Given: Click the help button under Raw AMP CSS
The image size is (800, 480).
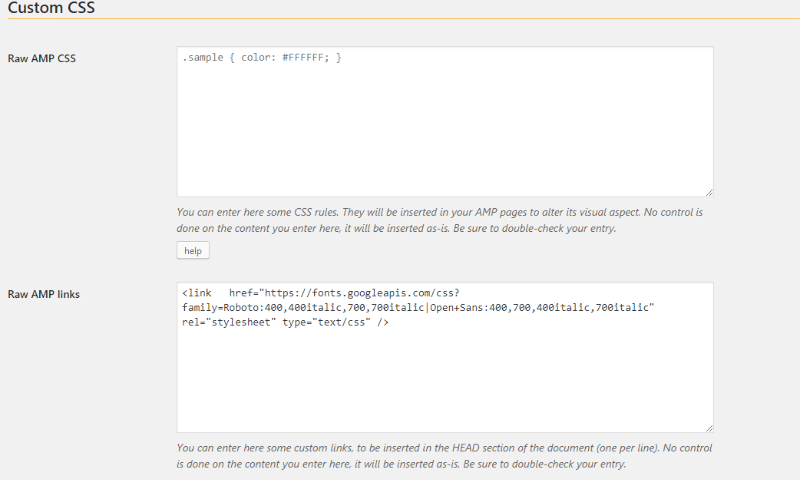Looking at the screenshot, I should point(193,250).
